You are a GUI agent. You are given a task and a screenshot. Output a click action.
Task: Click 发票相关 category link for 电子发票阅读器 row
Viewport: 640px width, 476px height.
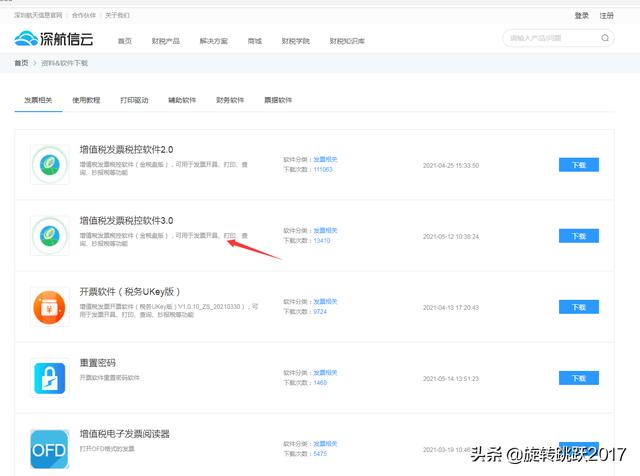pos(325,443)
